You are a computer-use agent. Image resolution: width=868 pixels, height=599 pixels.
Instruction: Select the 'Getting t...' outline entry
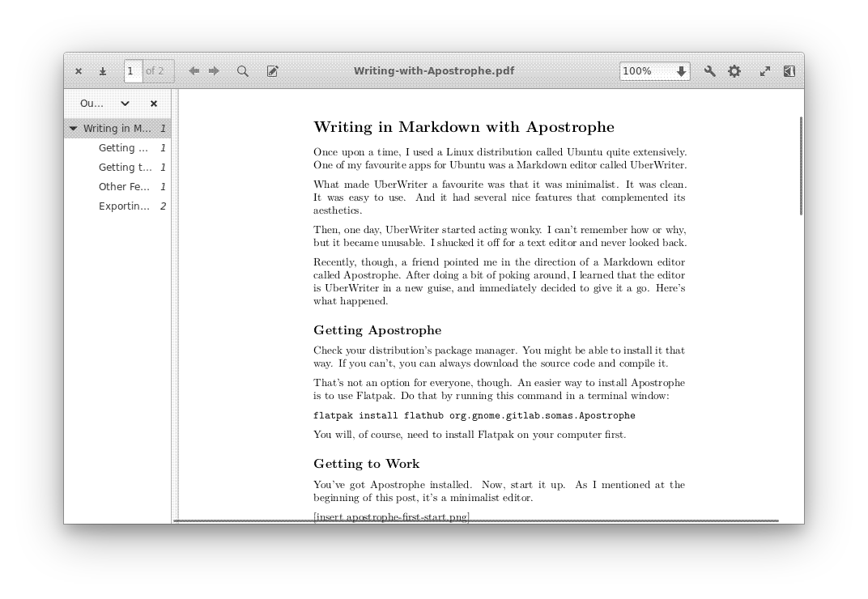pyautogui.click(x=117, y=168)
